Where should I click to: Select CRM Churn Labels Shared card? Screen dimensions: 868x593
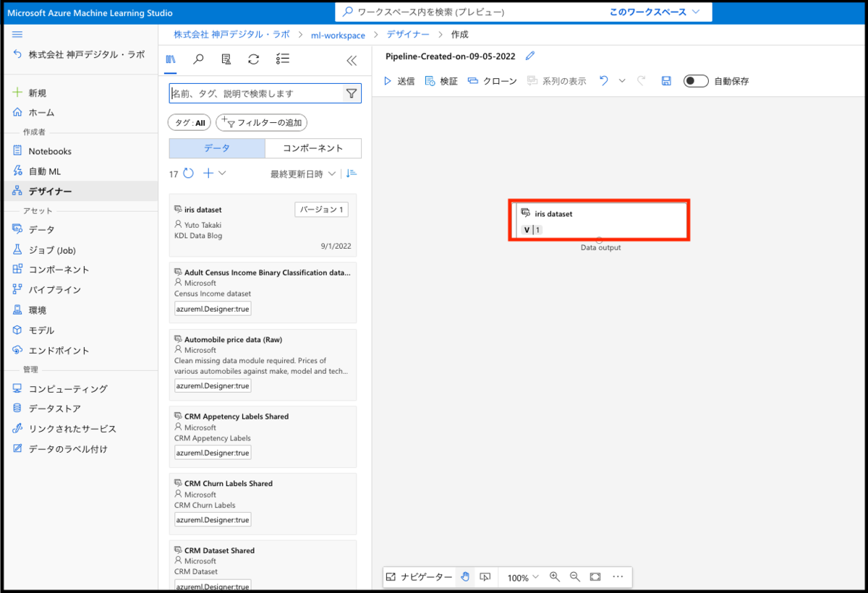[263, 503]
